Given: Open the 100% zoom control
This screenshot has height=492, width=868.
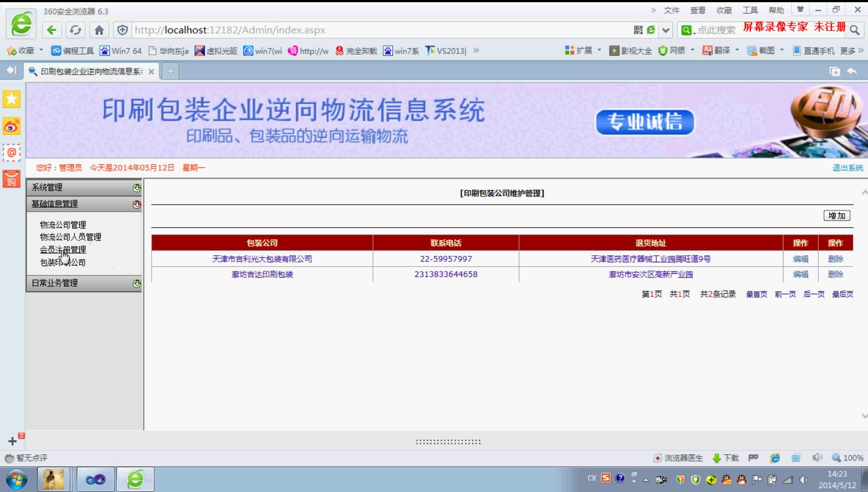Looking at the screenshot, I should click(847, 458).
